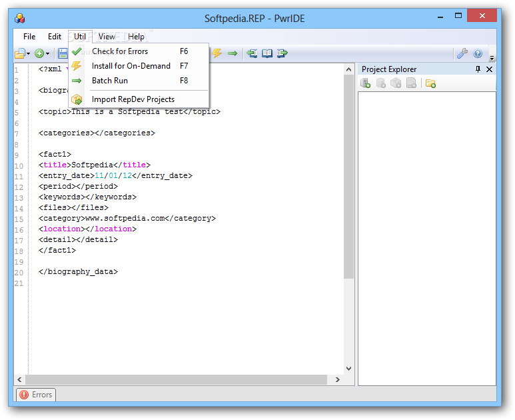Viewport: 515px width, 420px height.
Task: Click the horizontal scrollbar left arrow
Action: (19, 379)
